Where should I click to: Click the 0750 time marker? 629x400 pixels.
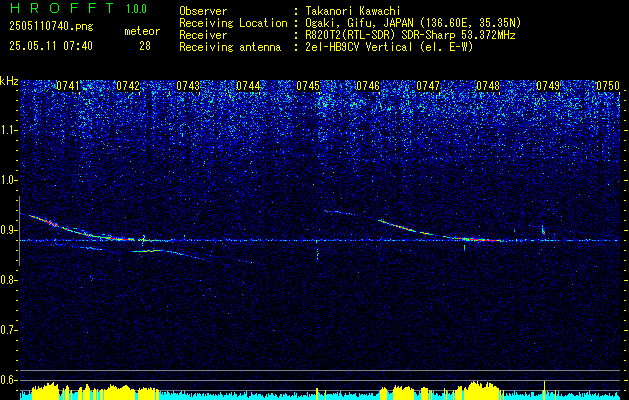coord(608,86)
